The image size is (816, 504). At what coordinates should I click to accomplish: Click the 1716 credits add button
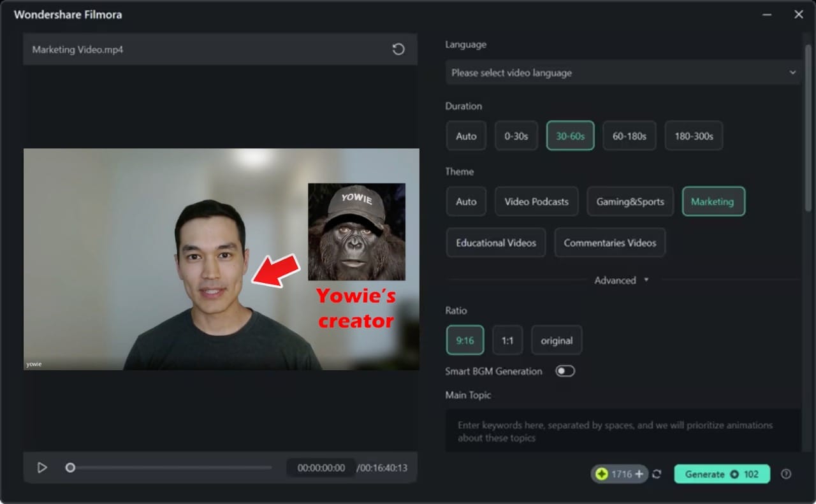coord(639,474)
